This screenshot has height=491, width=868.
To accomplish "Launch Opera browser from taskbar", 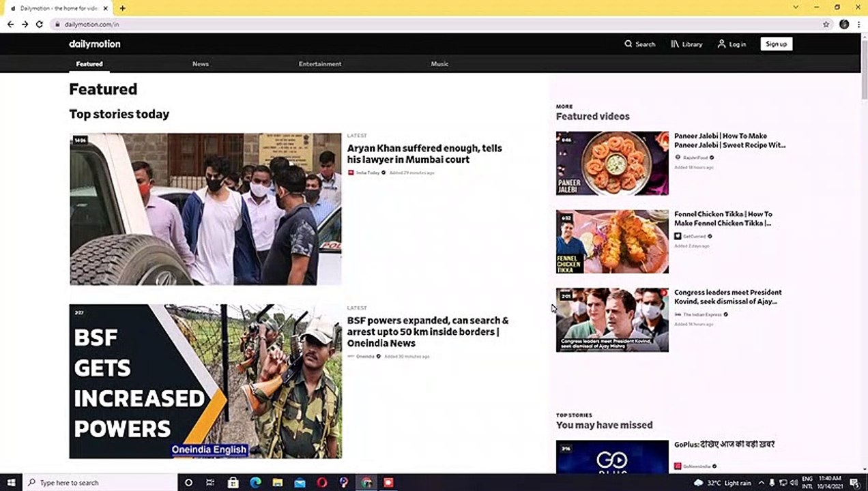I will (322, 482).
